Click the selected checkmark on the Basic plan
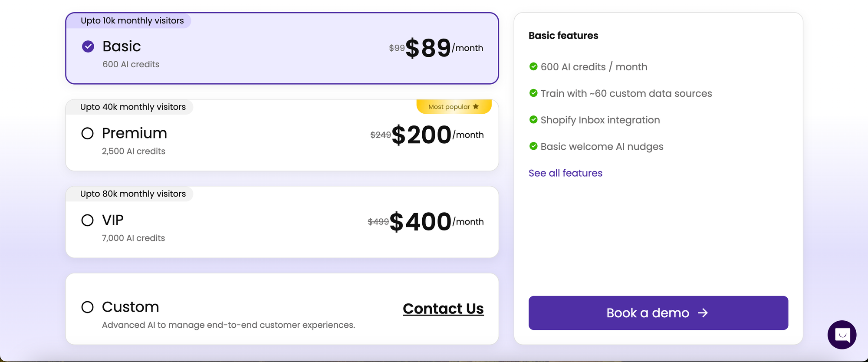The image size is (868, 362). click(x=88, y=46)
